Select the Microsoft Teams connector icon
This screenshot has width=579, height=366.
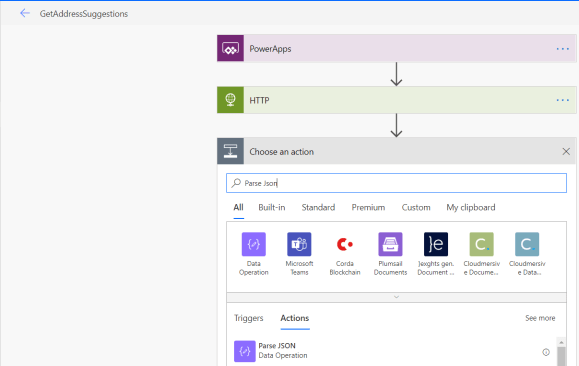click(x=299, y=244)
